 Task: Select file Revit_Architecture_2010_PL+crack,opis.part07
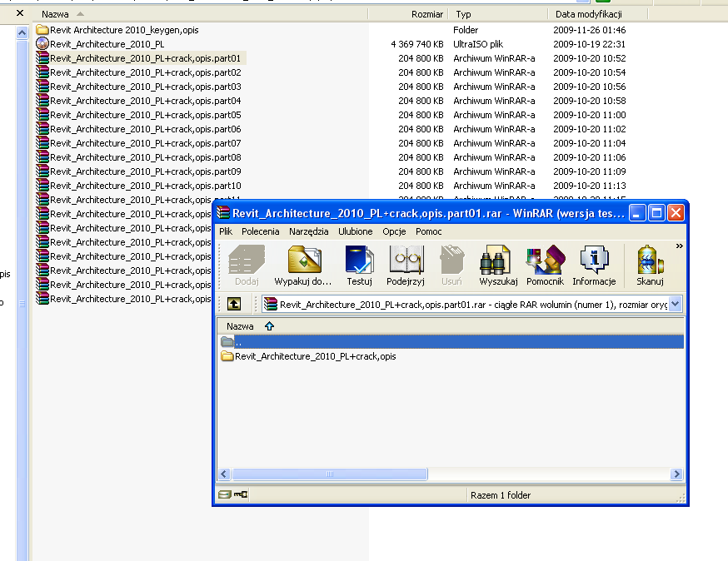(145, 143)
